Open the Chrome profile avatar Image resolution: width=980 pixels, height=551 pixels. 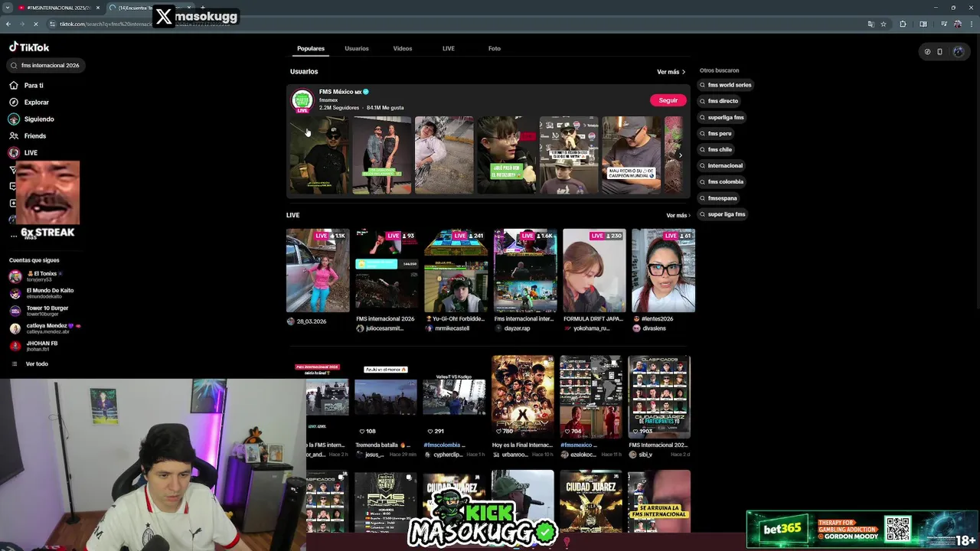958,24
